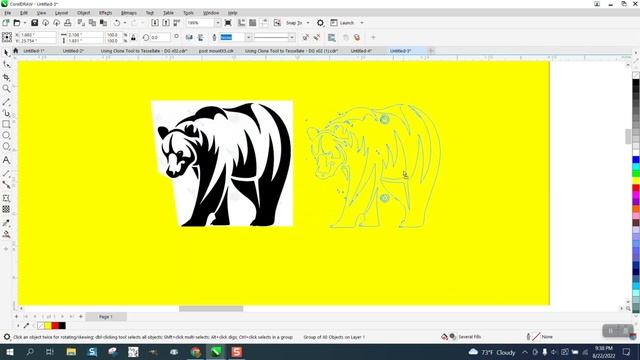This screenshot has width=640, height=360.
Task: Click the Export icon
Action: pos(166,23)
